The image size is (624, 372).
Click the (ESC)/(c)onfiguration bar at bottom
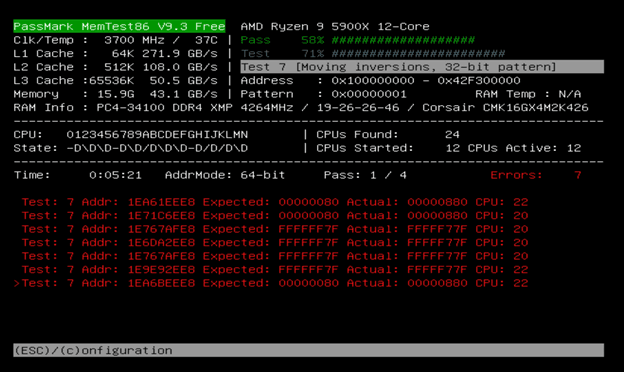click(x=308, y=350)
